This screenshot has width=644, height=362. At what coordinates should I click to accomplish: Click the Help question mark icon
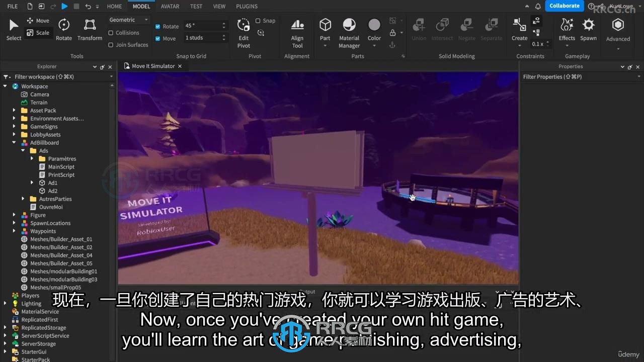591,6
